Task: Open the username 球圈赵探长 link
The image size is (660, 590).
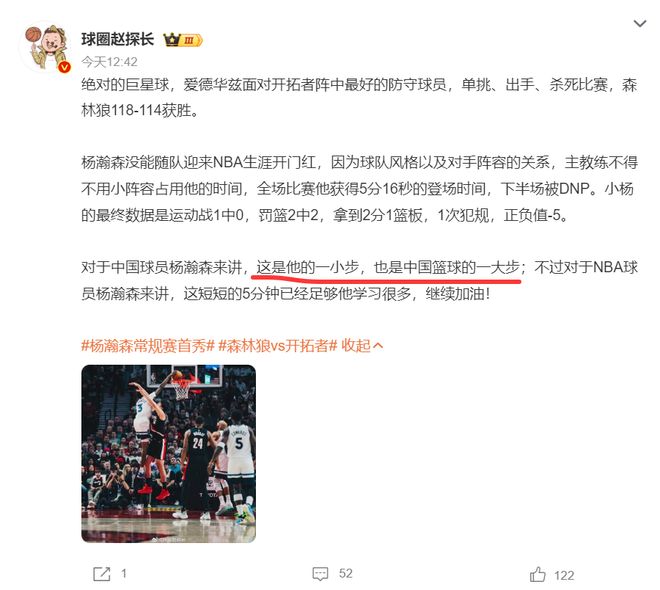Action: click(x=117, y=40)
